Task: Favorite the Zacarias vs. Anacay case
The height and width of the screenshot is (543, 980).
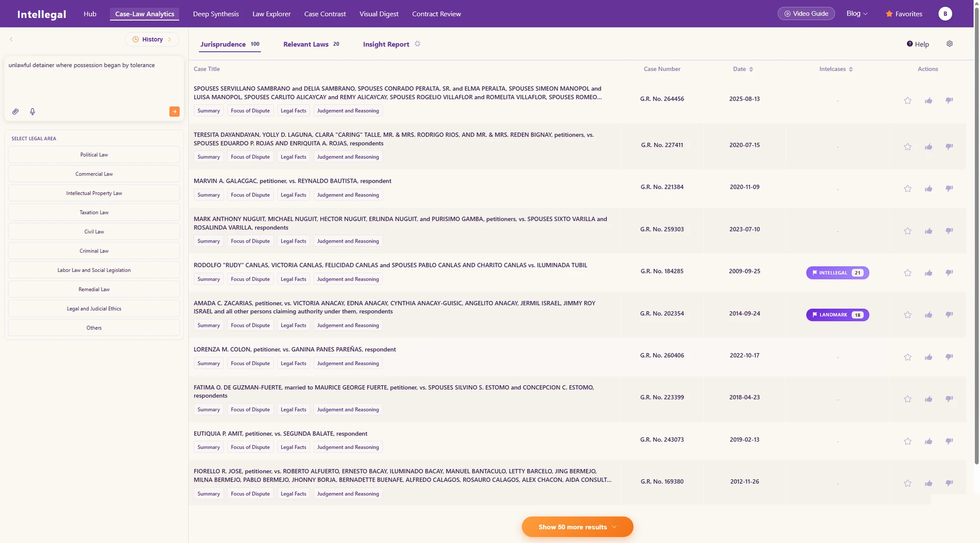Action: tap(907, 315)
